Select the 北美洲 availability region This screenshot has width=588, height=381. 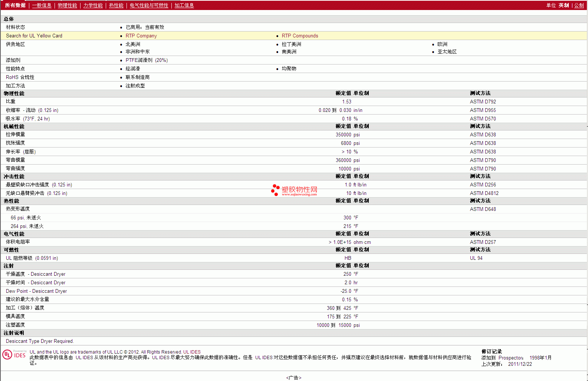133,44
